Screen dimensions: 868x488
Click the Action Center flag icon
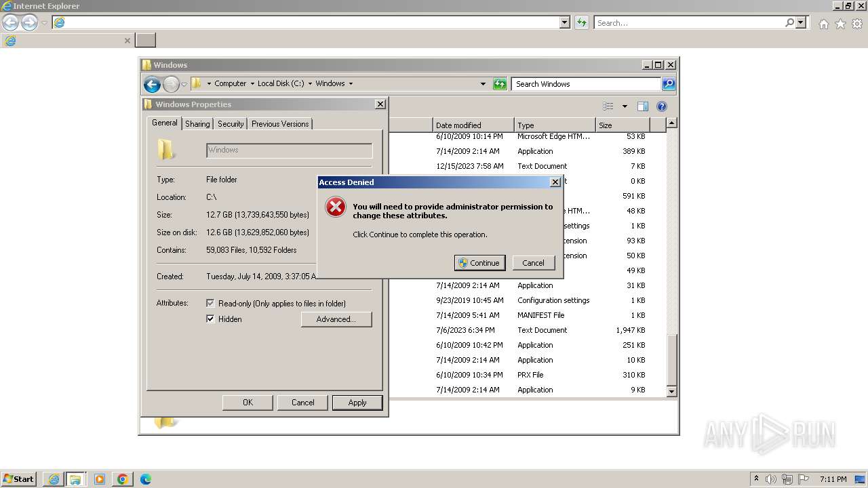click(804, 479)
